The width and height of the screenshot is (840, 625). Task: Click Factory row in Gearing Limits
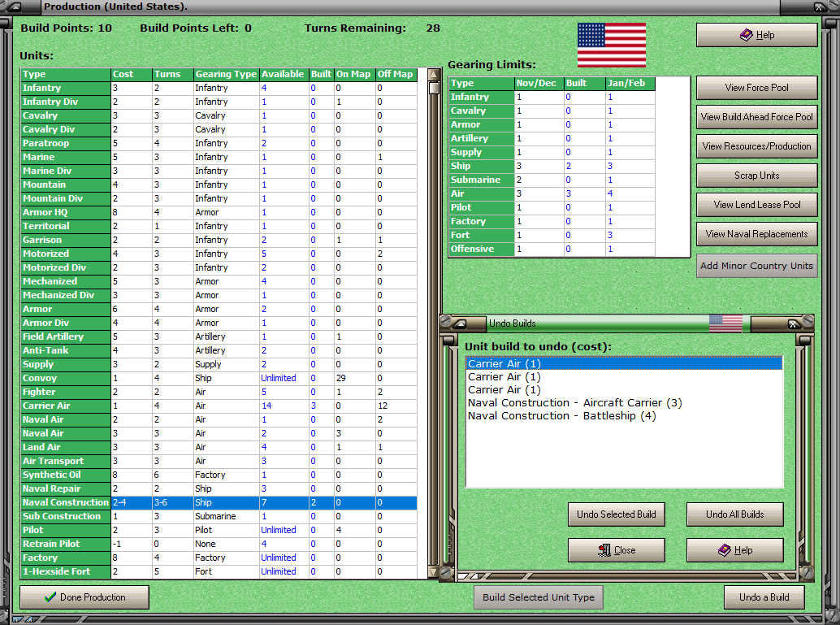pos(552,221)
